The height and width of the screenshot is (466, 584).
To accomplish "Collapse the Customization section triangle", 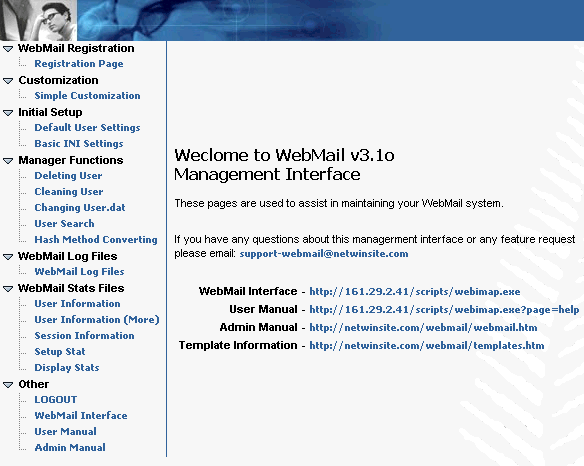I will click(x=8, y=81).
